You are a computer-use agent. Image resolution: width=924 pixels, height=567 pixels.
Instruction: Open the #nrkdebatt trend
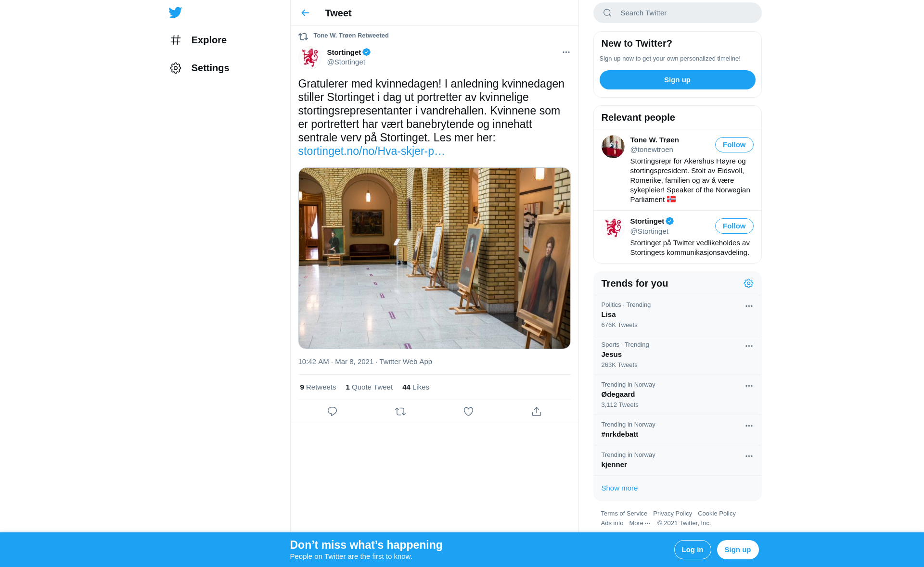coord(677,430)
